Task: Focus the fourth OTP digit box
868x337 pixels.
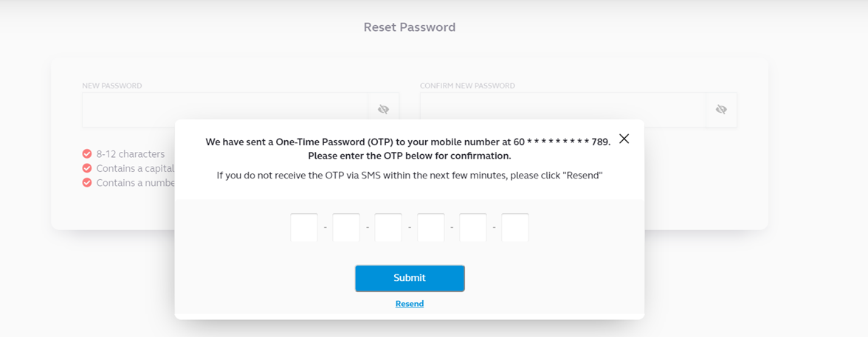Action: click(431, 227)
